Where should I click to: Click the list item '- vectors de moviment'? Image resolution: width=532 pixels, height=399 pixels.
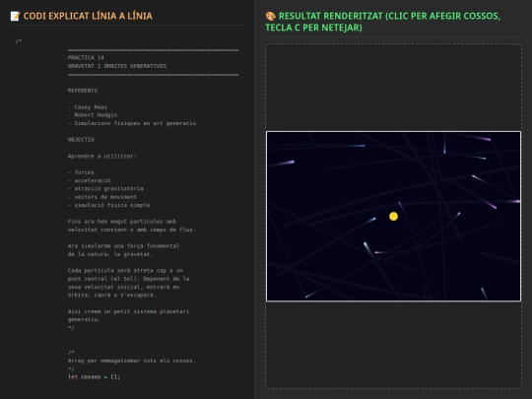102,197
